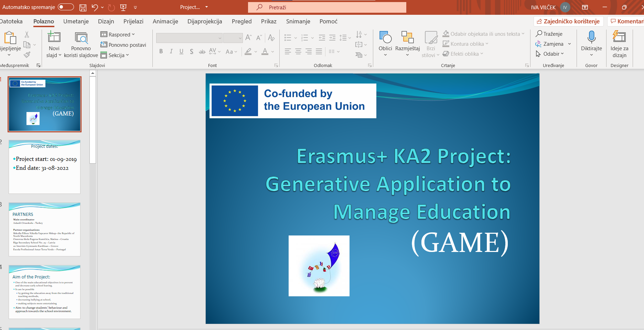Click the Increase Font Size icon

[249, 37]
